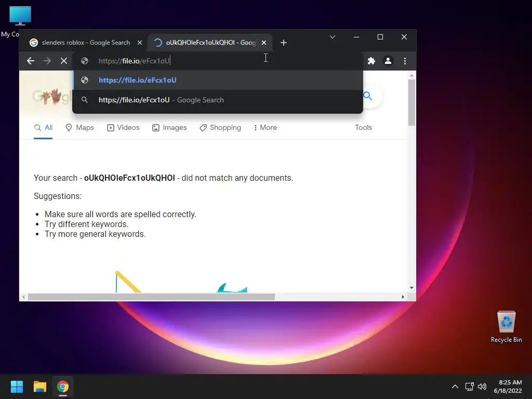The height and width of the screenshot is (399, 532).
Task: Switch to Images results
Action: tap(169, 128)
